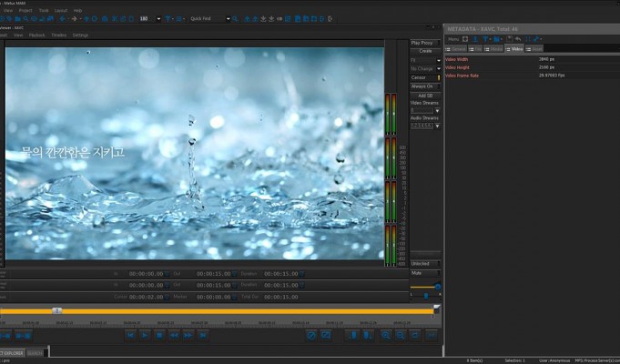Open the viewer's Playback menu
Screen dimensions: 620x364
pos(36,35)
